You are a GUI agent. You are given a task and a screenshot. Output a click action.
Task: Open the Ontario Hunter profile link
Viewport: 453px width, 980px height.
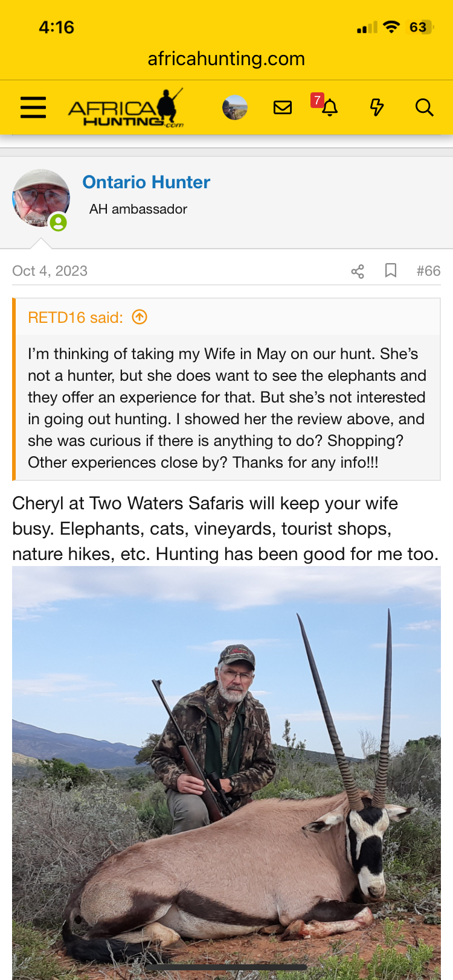146,182
